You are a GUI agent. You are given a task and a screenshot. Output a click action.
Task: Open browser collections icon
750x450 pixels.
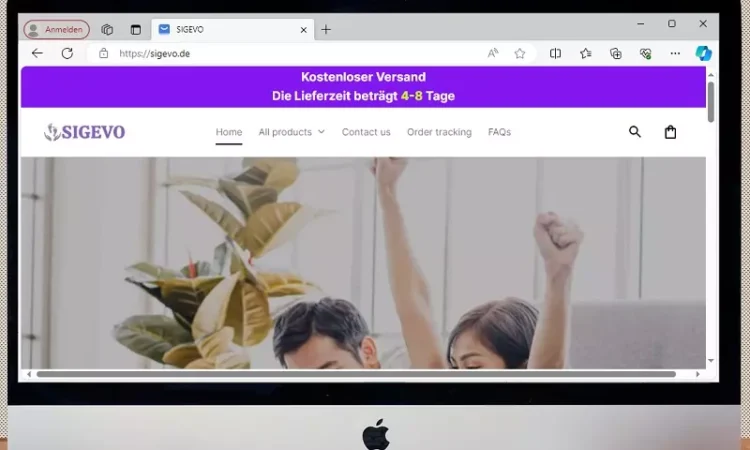[616, 53]
